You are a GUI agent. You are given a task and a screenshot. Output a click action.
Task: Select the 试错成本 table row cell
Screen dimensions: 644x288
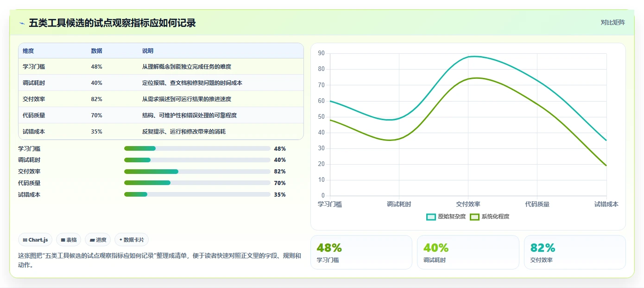tap(34, 132)
